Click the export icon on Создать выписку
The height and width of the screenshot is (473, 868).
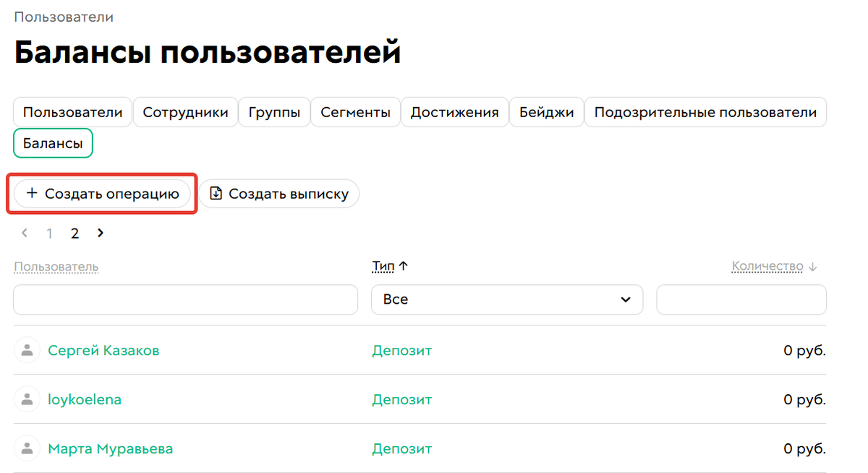coord(216,193)
